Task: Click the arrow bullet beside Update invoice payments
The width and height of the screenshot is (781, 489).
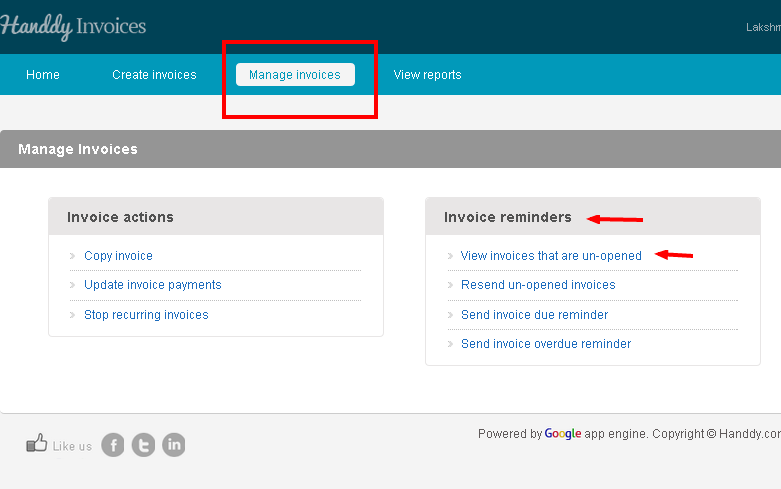Action: tap(73, 285)
